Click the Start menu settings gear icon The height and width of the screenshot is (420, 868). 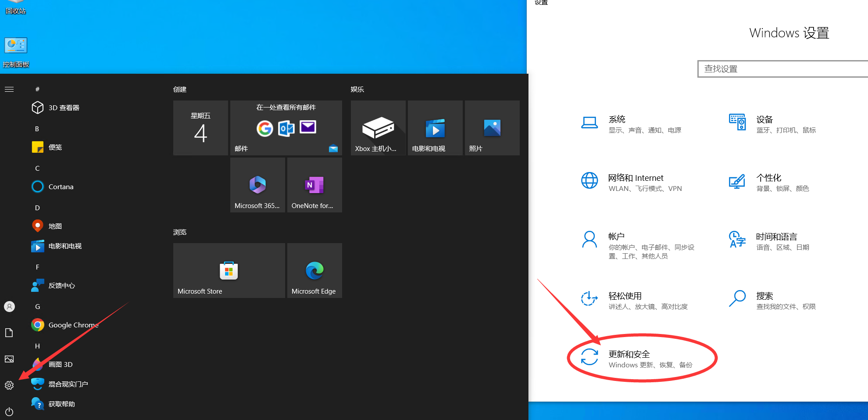pyautogui.click(x=9, y=385)
